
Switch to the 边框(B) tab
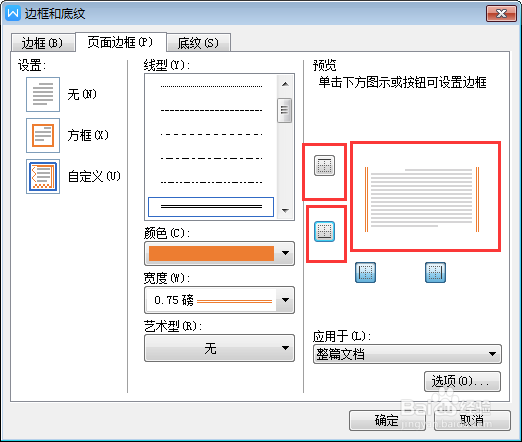[x=42, y=43]
